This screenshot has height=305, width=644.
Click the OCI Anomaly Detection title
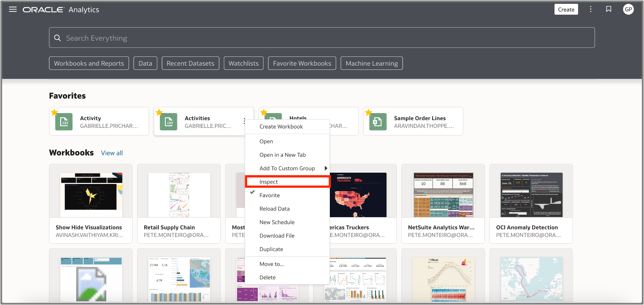point(527,227)
